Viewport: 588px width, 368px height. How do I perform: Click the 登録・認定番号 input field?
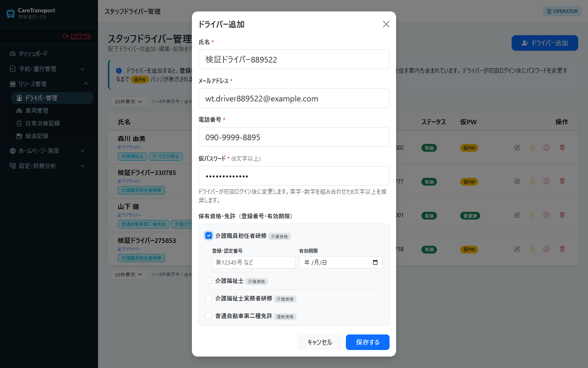254,263
